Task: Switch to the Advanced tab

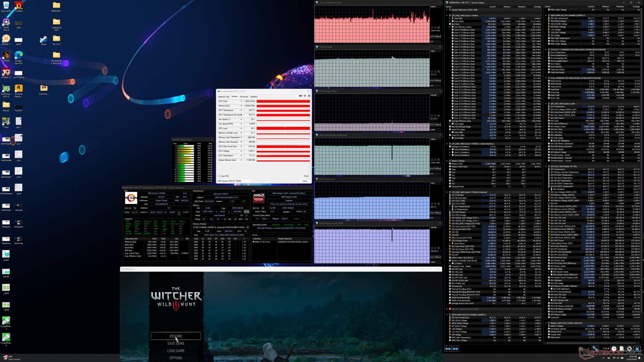Action: [x=244, y=97]
